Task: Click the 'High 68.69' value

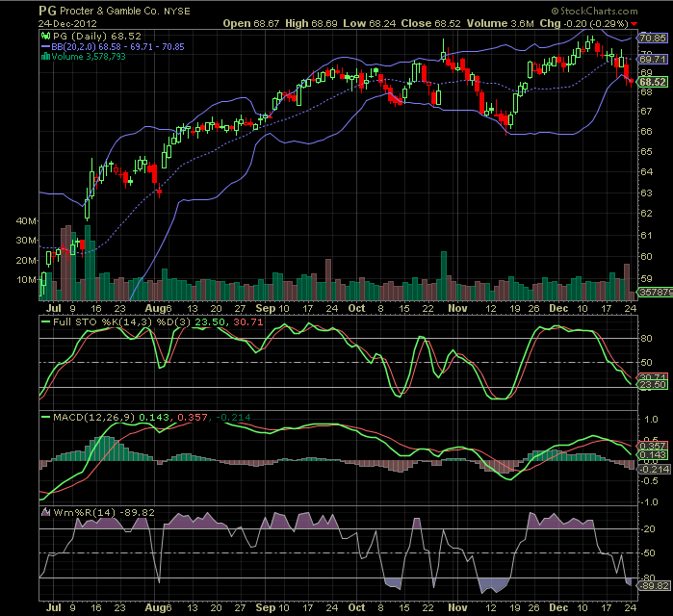Action: pos(311,24)
